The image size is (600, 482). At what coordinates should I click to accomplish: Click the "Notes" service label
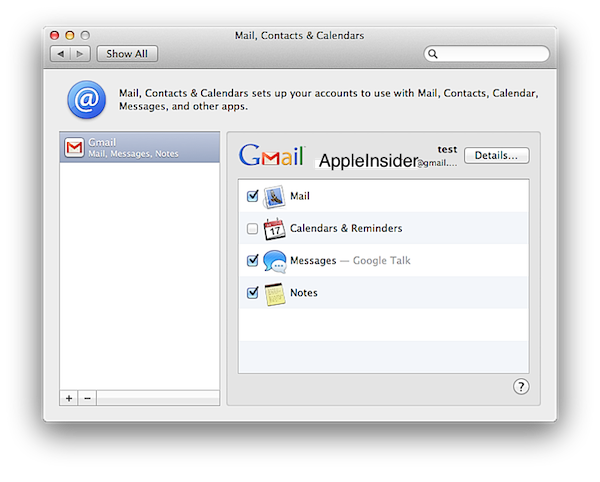click(304, 293)
